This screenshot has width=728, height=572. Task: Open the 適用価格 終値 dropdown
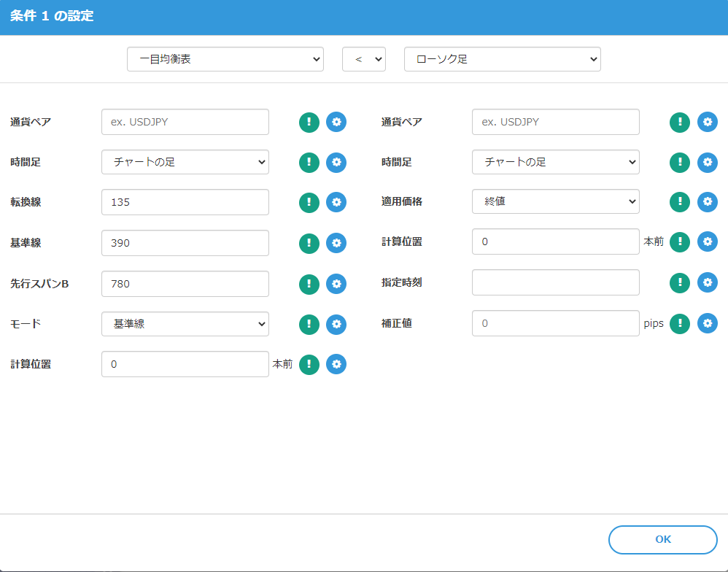[x=556, y=201]
